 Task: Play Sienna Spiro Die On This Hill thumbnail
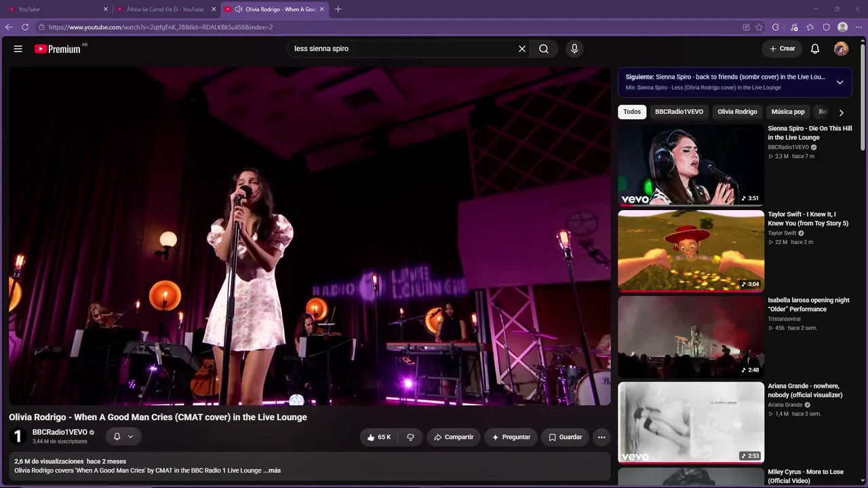coord(691,165)
